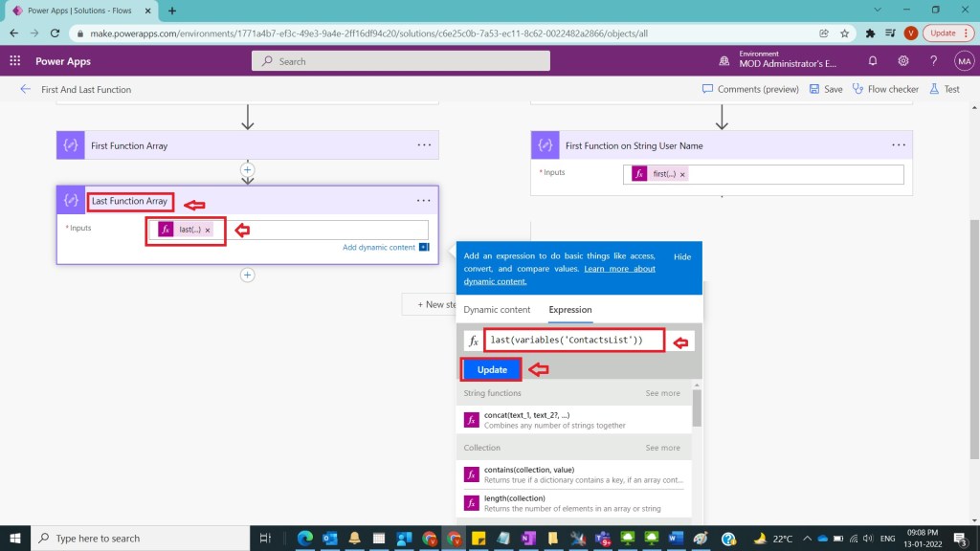The image size is (980, 551).
Task: Hide the expression help banner
Action: click(681, 257)
